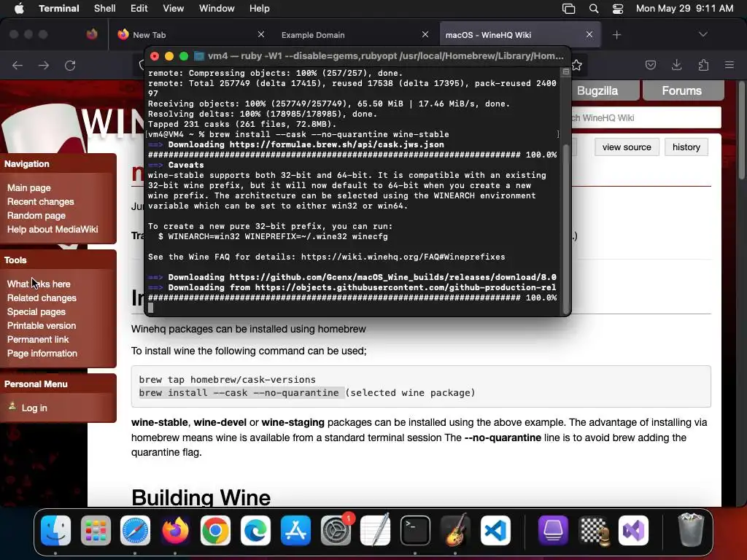Click the view source tab on wiki page
Screen dimensions: 747x560
point(627,147)
